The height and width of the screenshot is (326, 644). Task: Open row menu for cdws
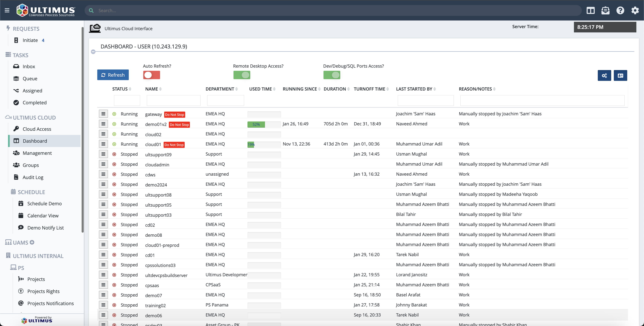(103, 174)
